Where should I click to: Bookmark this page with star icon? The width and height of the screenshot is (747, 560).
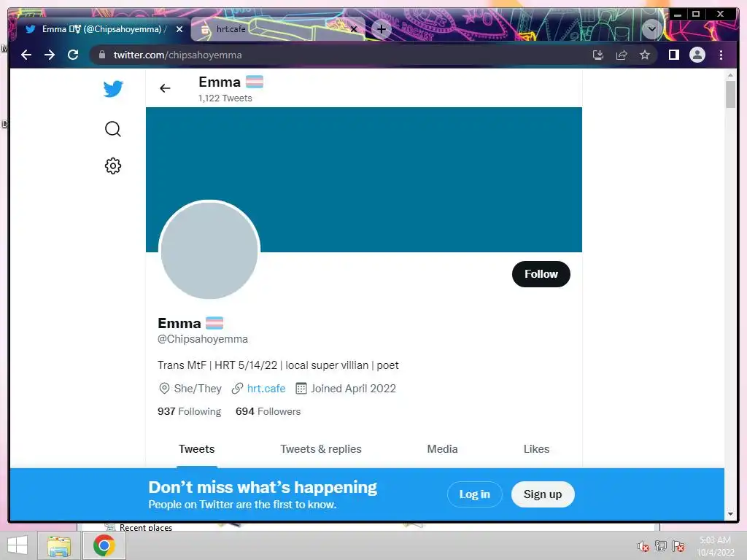[645, 55]
